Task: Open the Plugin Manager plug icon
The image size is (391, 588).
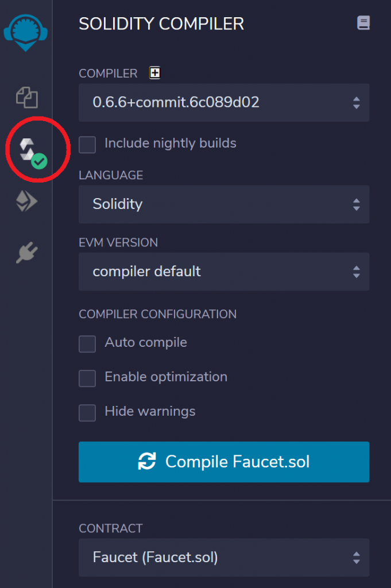Action: (26, 253)
